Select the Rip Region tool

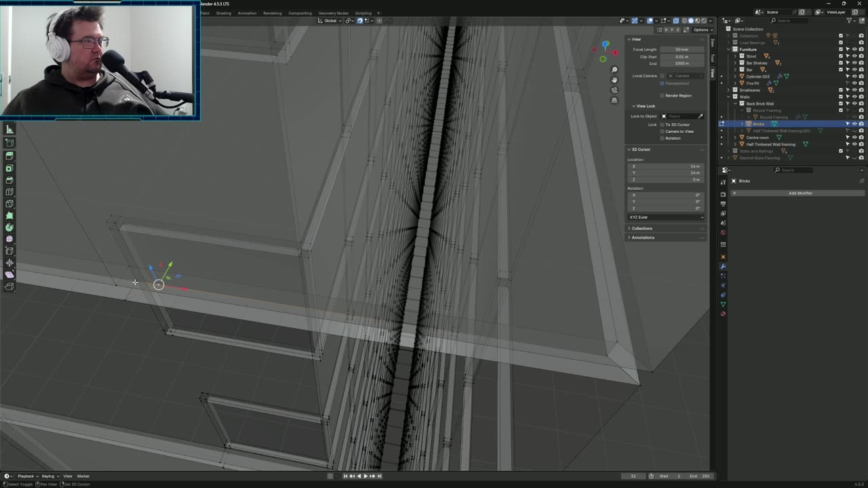click(9, 287)
